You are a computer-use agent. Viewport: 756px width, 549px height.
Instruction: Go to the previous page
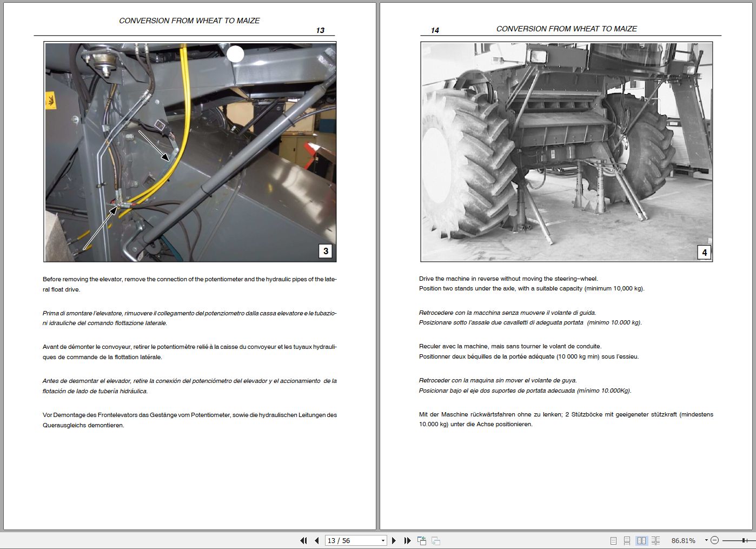coord(317,540)
